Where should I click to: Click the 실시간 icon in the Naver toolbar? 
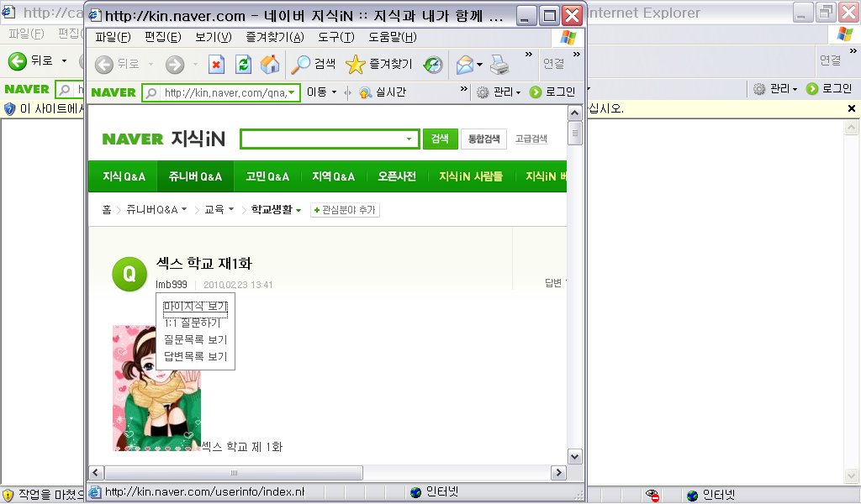click(x=365, y=92)
